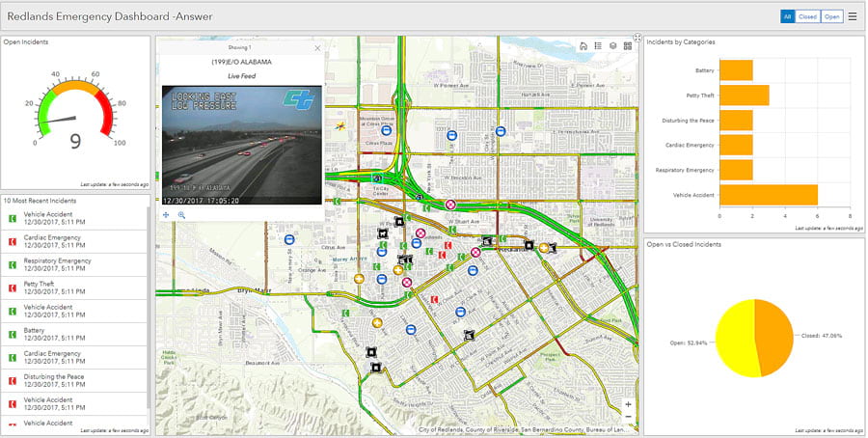Click the Incidents by Categories panel title
The height and width of the screenshot is (438, 868).
pos(681,42)
